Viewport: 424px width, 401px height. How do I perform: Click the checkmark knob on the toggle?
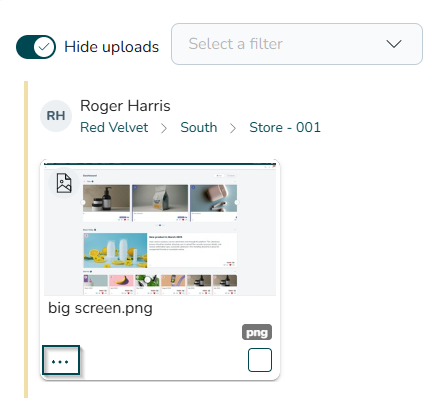(44, 47)
